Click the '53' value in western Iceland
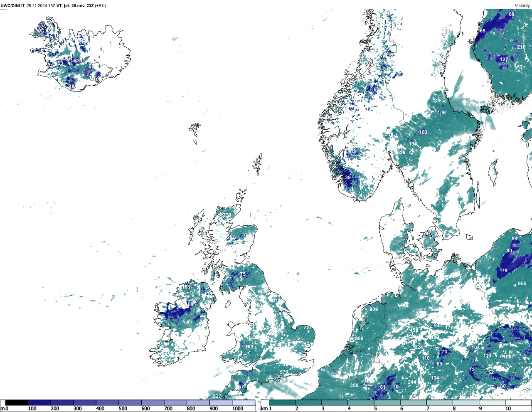Screen dimensions: 532x412 coord(60,63)
